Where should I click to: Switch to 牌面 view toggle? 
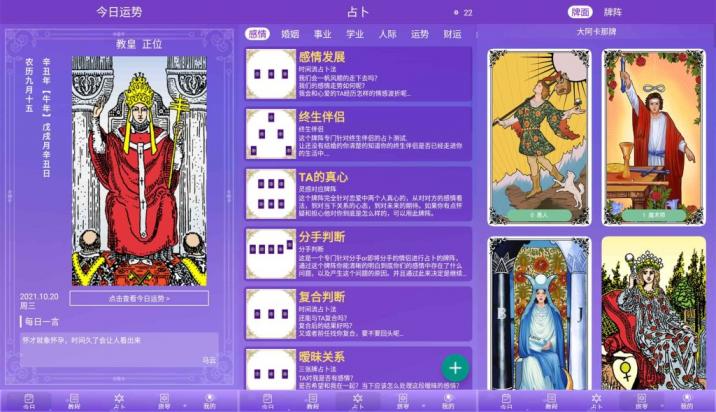(x=580, y=12)
